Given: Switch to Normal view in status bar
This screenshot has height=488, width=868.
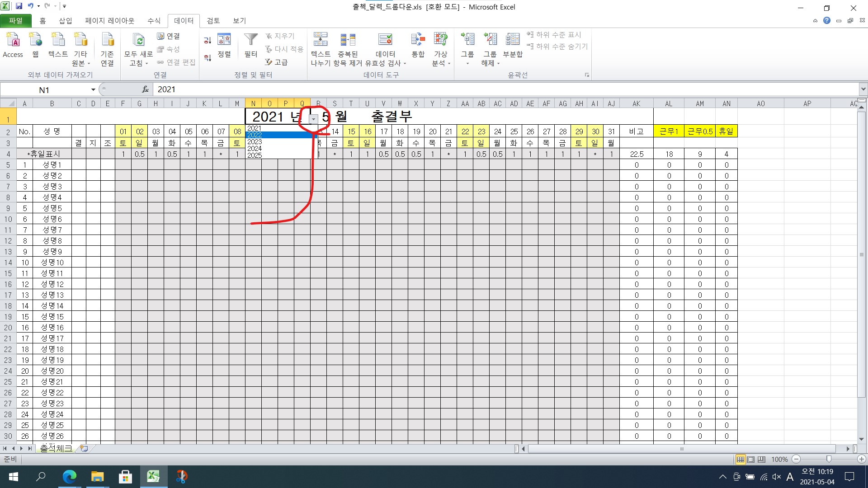Looking at the screenshot, I should point(741,460).
